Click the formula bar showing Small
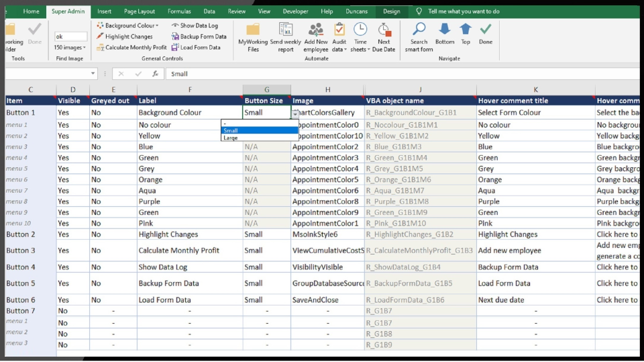This screenshot has width=644, height=362. (402, 74)
